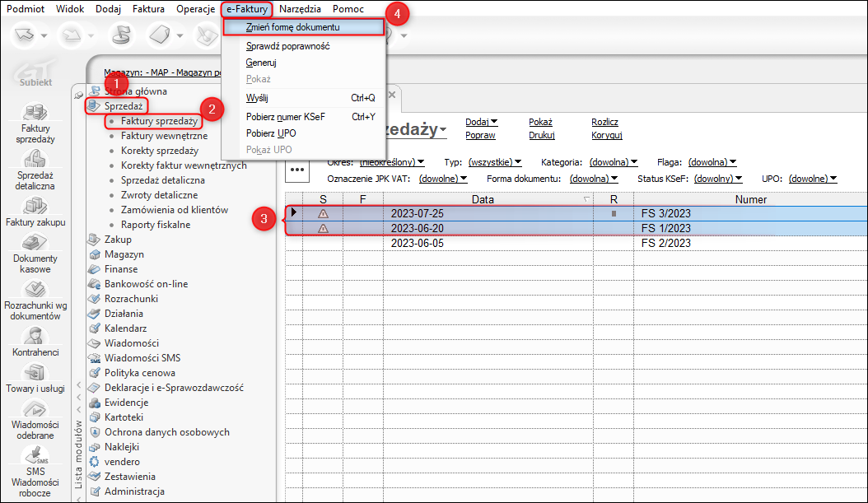Open Wiadomości odebrane sidebar icon

[34, 409]
